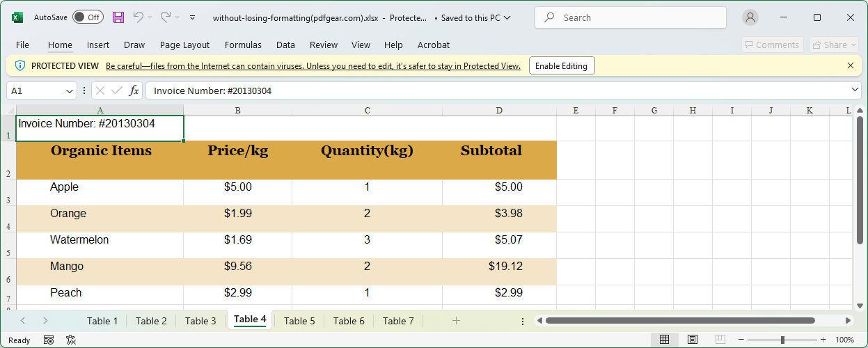868x348 pixels.
Task: Select column header D
Action: 499,110
